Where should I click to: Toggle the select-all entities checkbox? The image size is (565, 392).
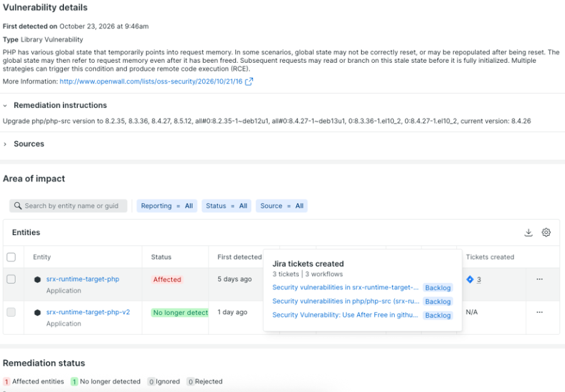(x=11, y=257)
